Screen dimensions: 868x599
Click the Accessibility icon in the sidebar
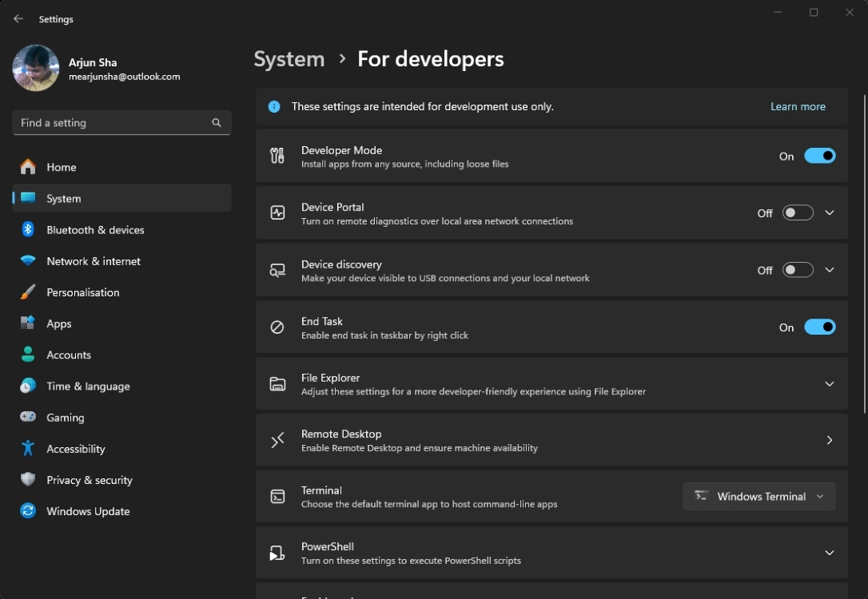29,449
